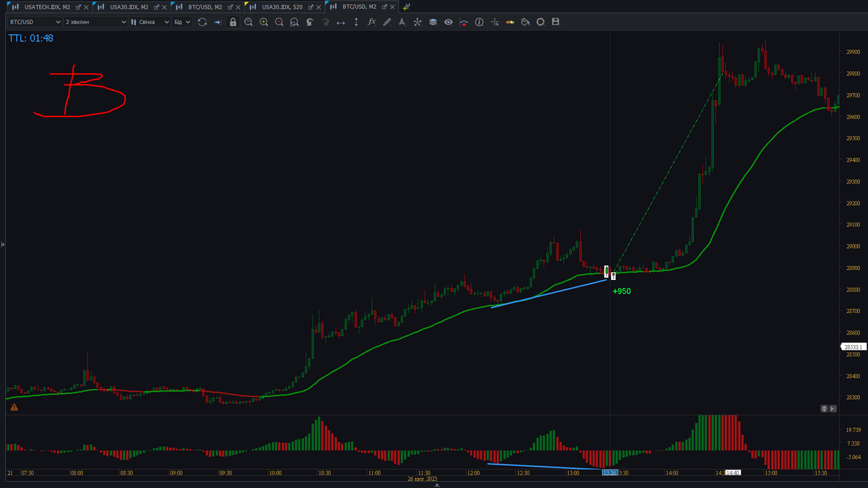The image size is (868, 488).
Task: Open the BTC/USD instrument dropdown
Action: pos(35,22)
